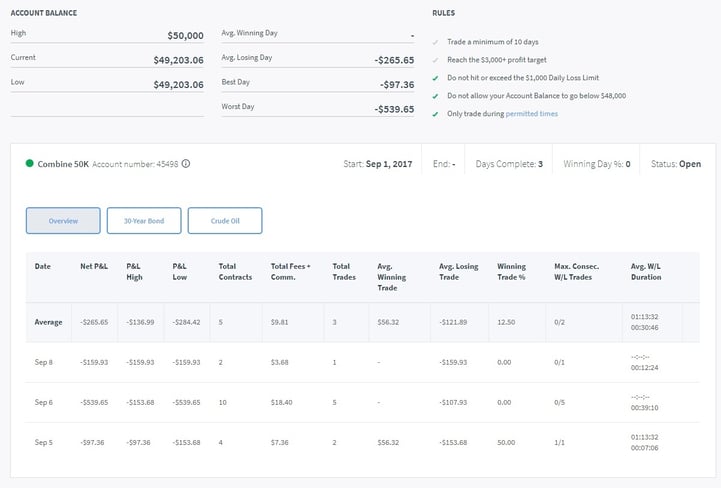
Task: Open the permitted times link
Action: pos(531,114)
